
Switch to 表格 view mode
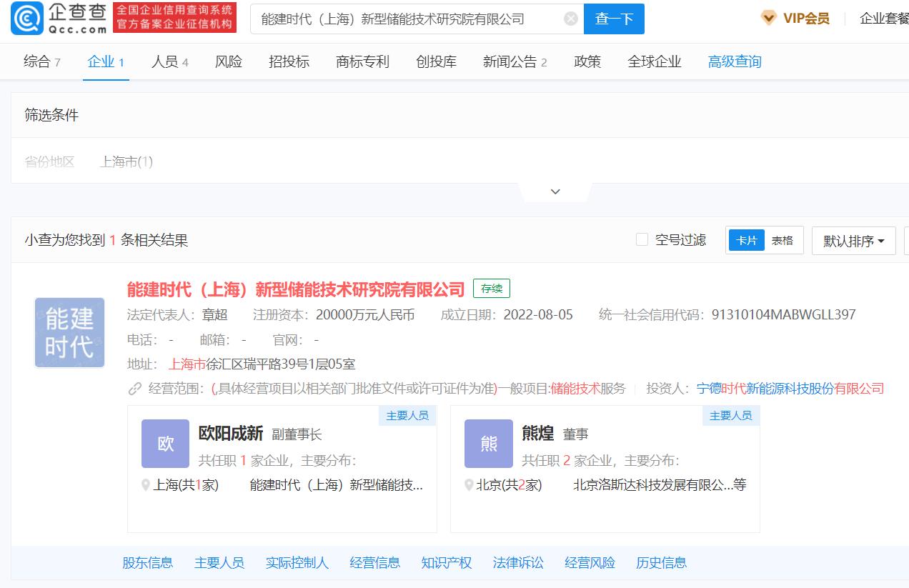(783, 240)
